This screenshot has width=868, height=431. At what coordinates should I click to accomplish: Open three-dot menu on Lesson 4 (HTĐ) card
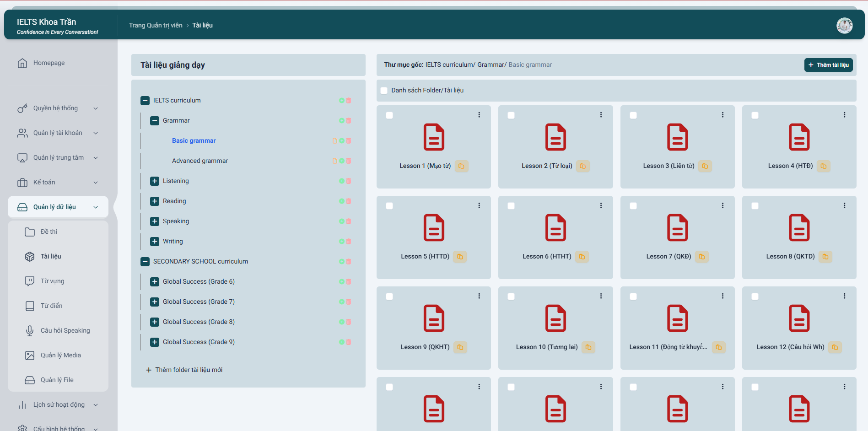coord(844,115)
